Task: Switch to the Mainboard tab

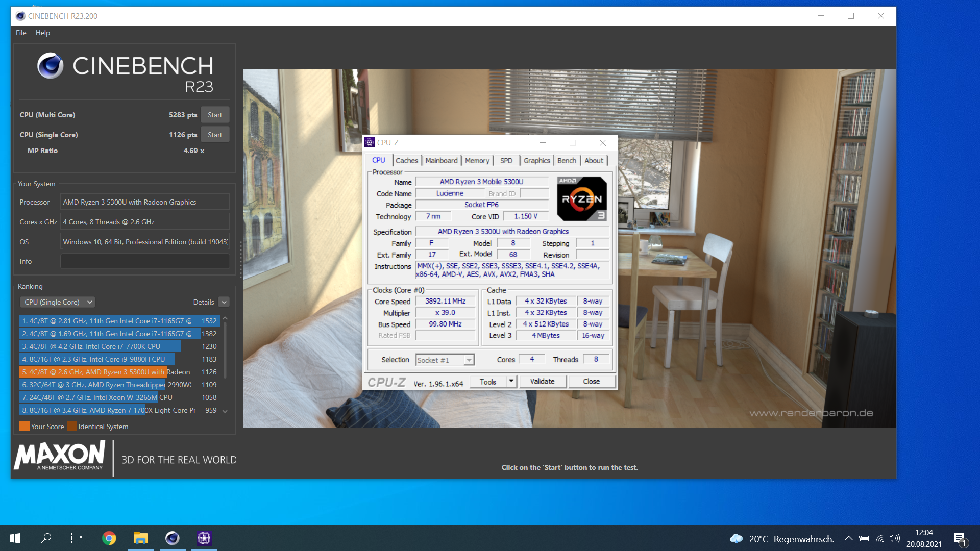Action: pyautogui.click(x=441, y=160)
